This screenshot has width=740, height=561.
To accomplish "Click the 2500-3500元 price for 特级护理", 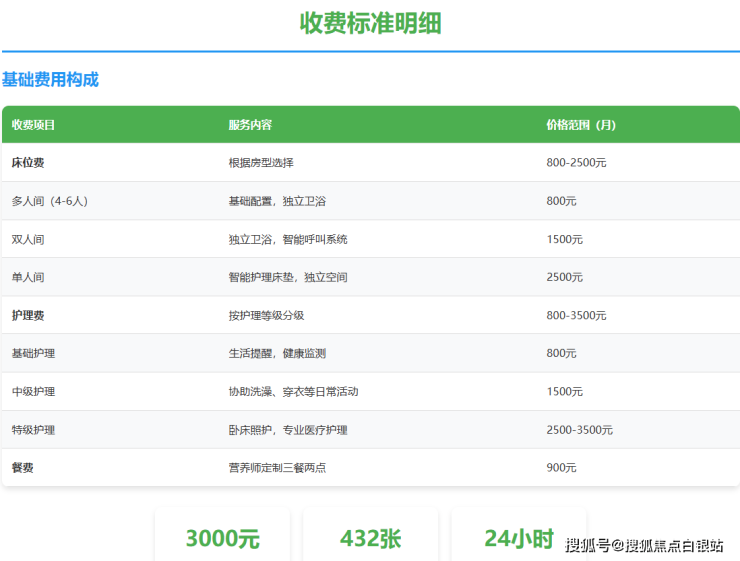I will tap(579, 430).
